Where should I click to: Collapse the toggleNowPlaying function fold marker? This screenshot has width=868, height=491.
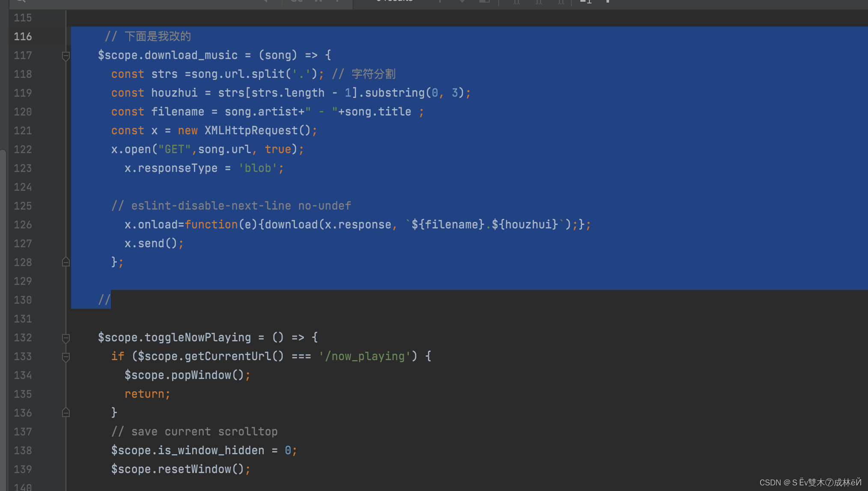(x=66, y=338)
